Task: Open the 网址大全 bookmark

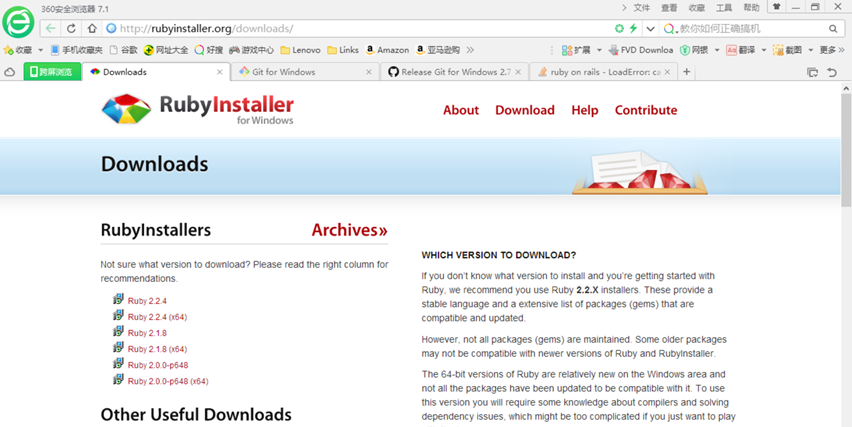Action: coord(166,50)
